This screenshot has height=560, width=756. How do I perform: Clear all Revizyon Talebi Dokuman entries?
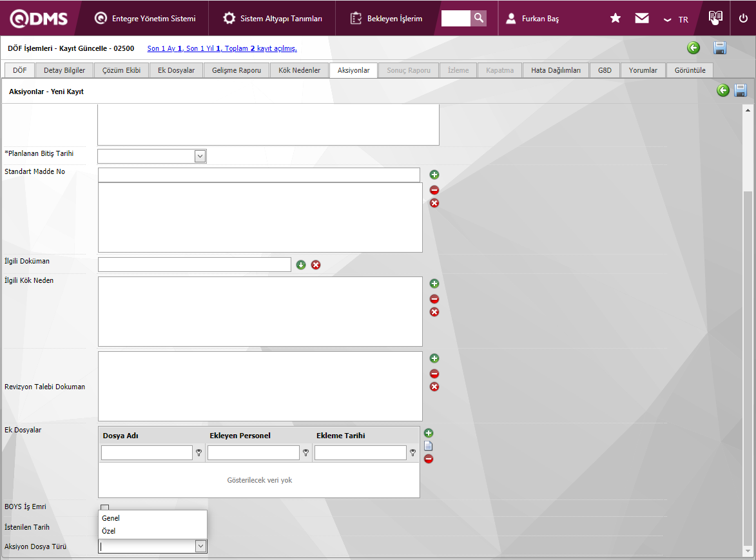(434, 387)
